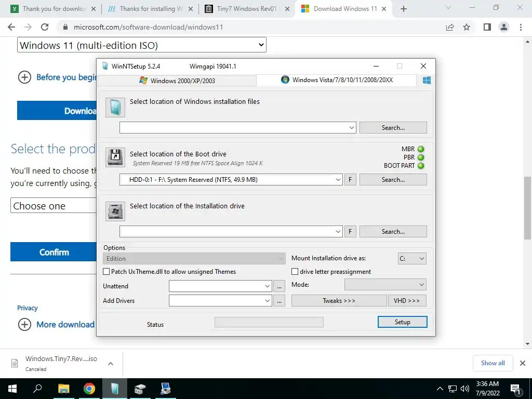Screen dimensions: 532x399
Task: Enable drive letter preassignment checkbox
Action: [295, 272]
